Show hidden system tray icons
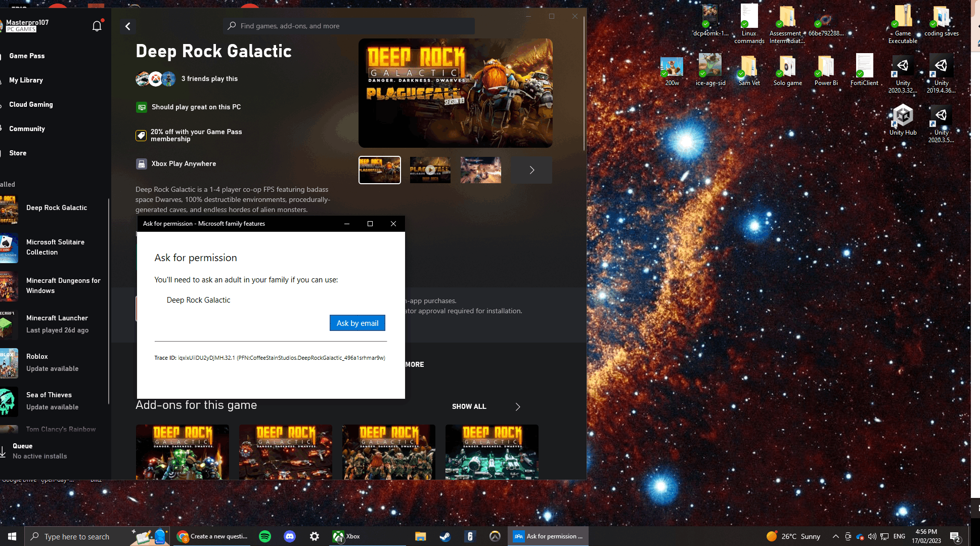Screen dimensions: 980x546 [x=836, y=536]
